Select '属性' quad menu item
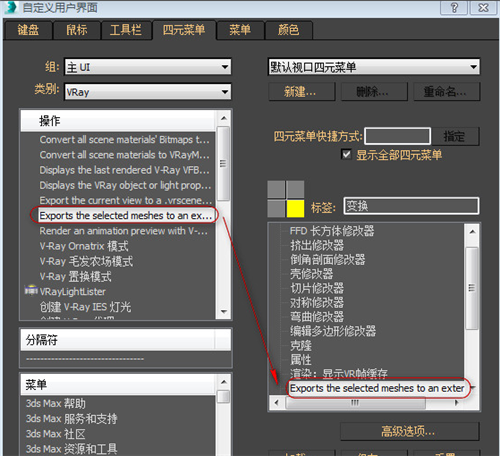 pos(301,360)
